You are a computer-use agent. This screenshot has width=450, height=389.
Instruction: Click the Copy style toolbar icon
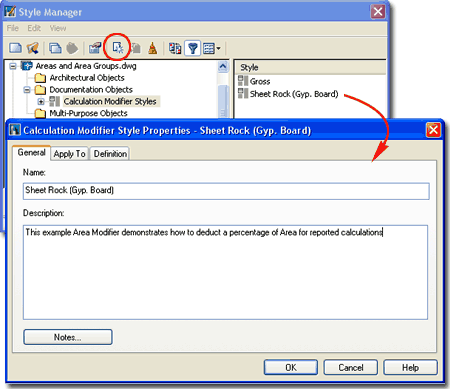coord(55,48)
